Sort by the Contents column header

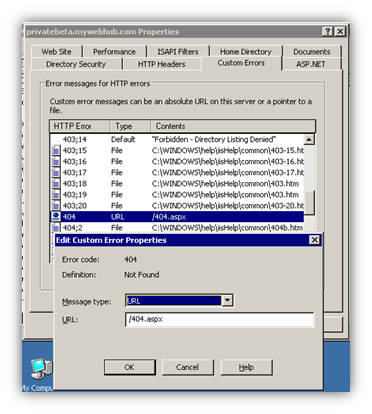[x=233, y=126]
